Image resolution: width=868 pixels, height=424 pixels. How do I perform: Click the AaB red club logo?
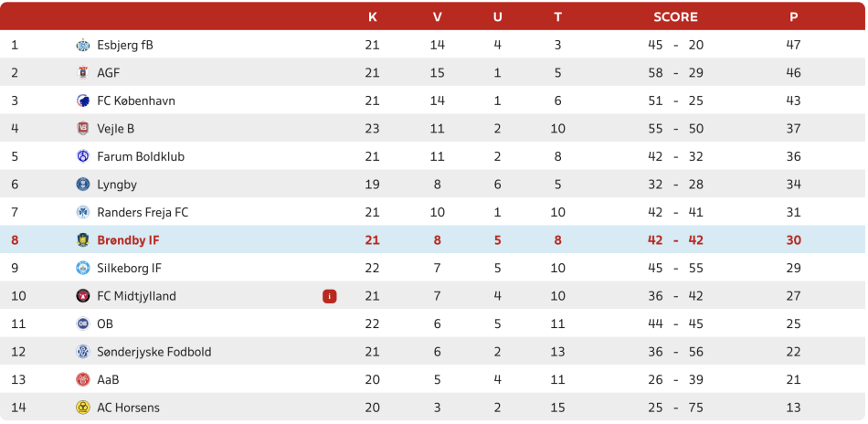pos(82,380)
